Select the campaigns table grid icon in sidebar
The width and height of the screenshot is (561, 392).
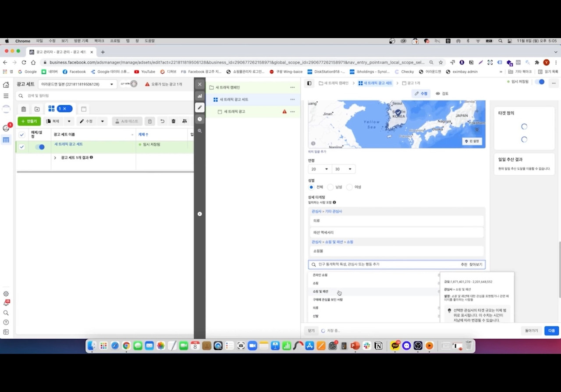click(6, 140)
